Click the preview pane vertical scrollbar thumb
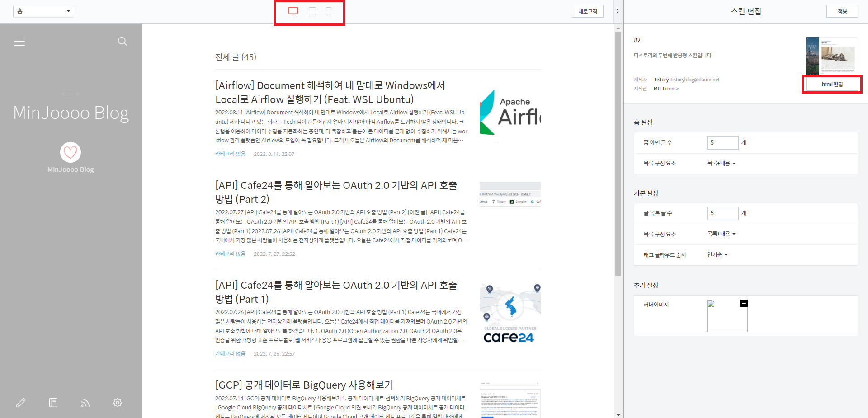The height and width of the screenshot is (418, 868). [x=618, y=154]
